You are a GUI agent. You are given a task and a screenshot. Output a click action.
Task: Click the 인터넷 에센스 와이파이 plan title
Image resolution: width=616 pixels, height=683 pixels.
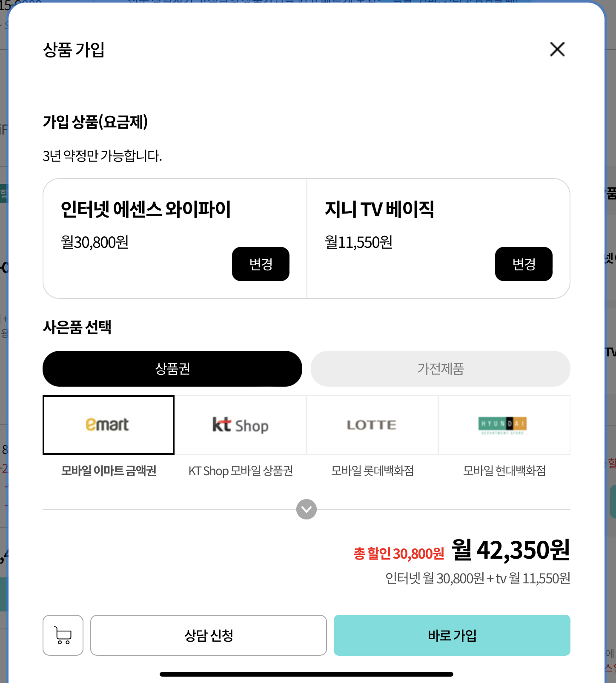pos(146,209)
